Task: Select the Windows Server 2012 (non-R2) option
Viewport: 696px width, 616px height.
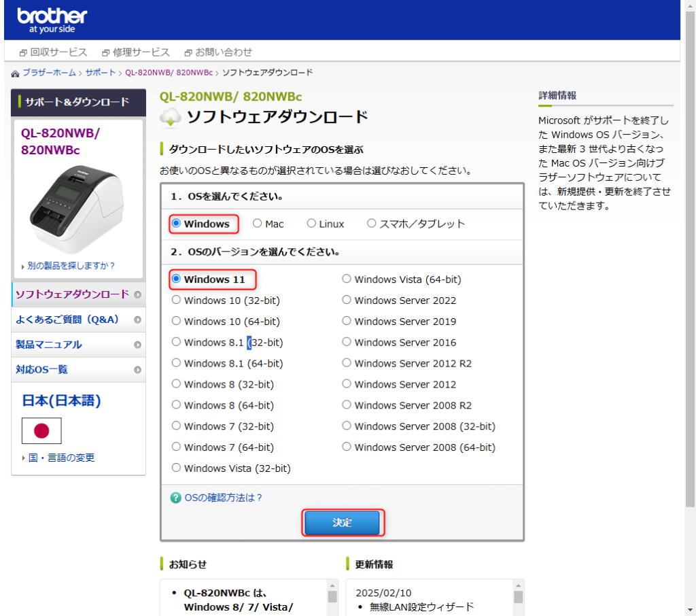Action: click(x=346, y=383)
